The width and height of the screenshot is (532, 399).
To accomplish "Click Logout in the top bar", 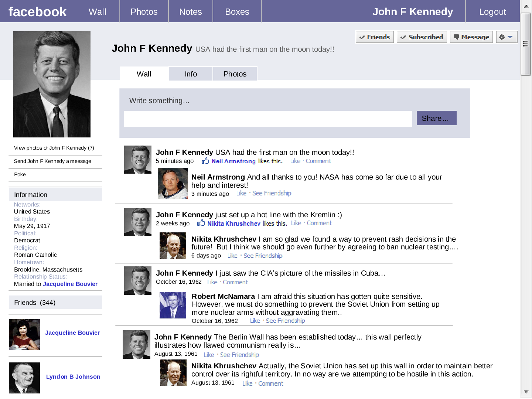I will (492, 12).
